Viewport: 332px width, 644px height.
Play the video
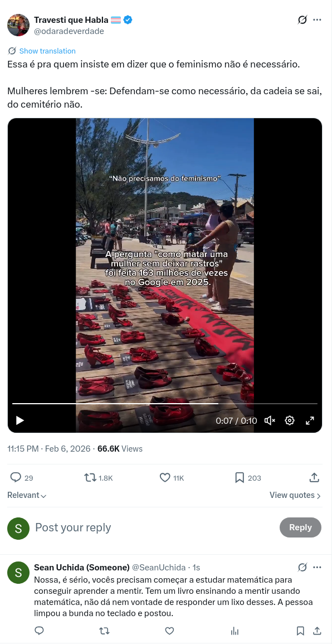(x=19, y=420)
